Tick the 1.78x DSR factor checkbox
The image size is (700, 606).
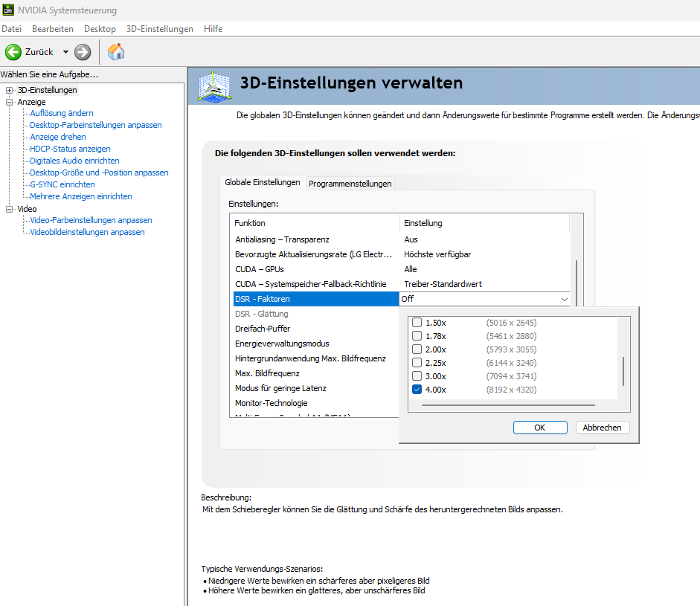(417, 335)
